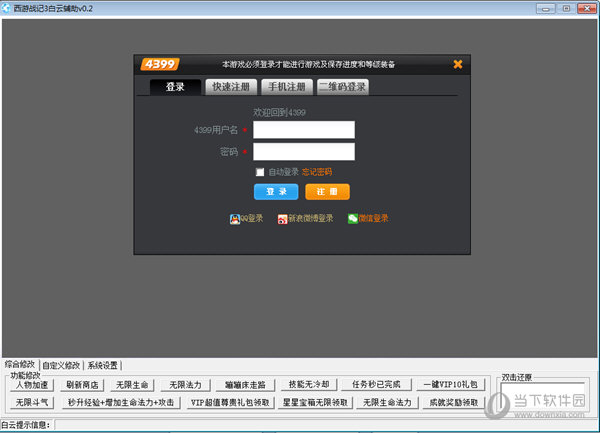Image resolution: width=600 pixels, height=433 pixels.
Task: Focus the 4399用户名 input field
Action: 304,130
